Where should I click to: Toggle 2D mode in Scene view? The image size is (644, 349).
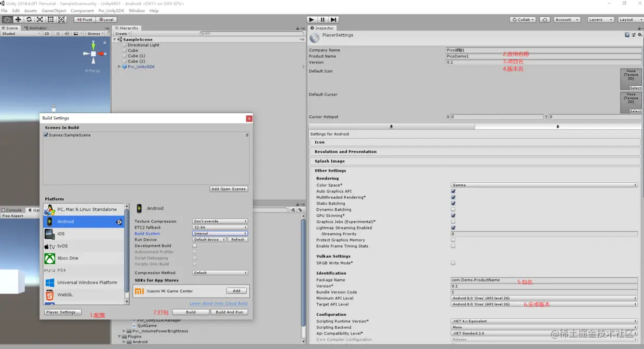[x=47, y=34]
